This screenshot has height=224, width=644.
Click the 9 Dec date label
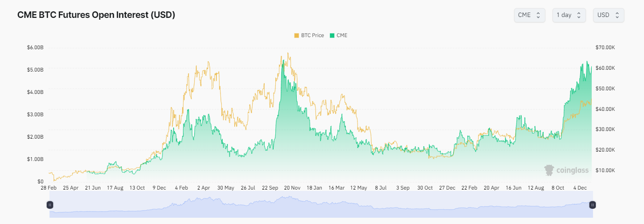(159, 188)
